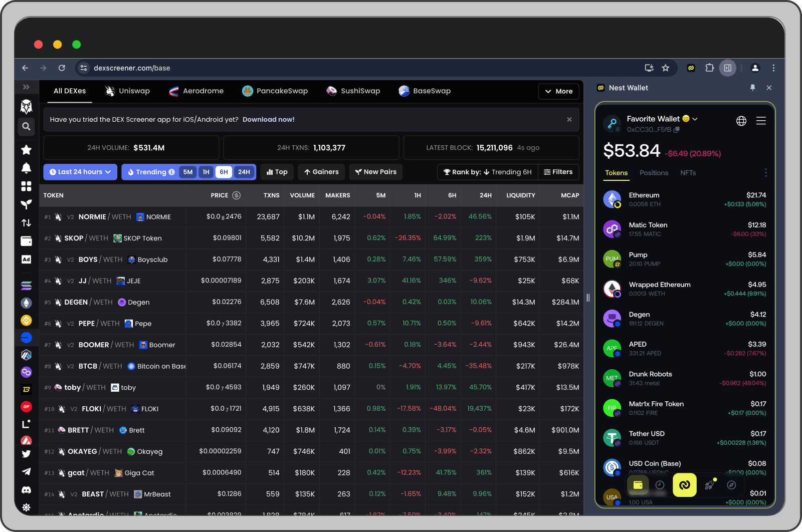Click the Top button

277,172
